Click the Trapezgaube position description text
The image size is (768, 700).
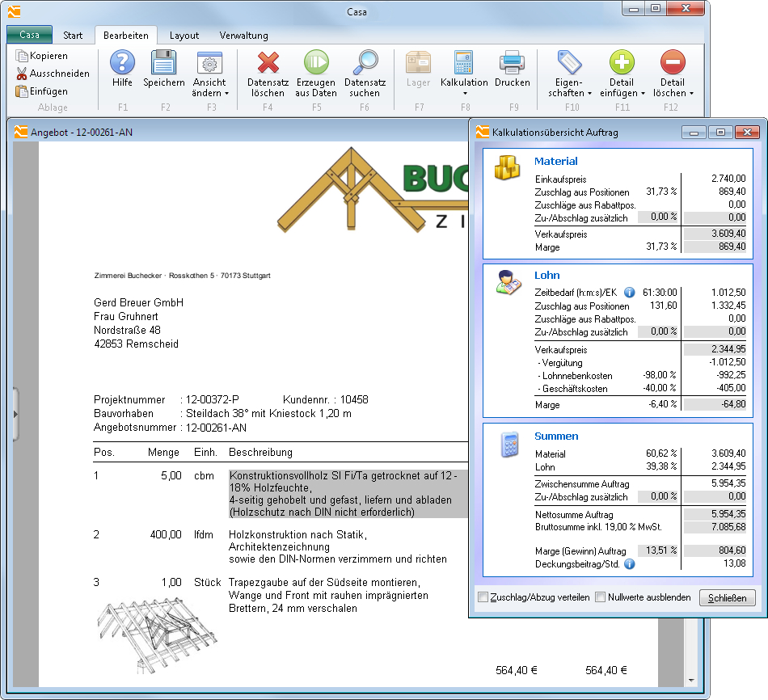point(328,595)
